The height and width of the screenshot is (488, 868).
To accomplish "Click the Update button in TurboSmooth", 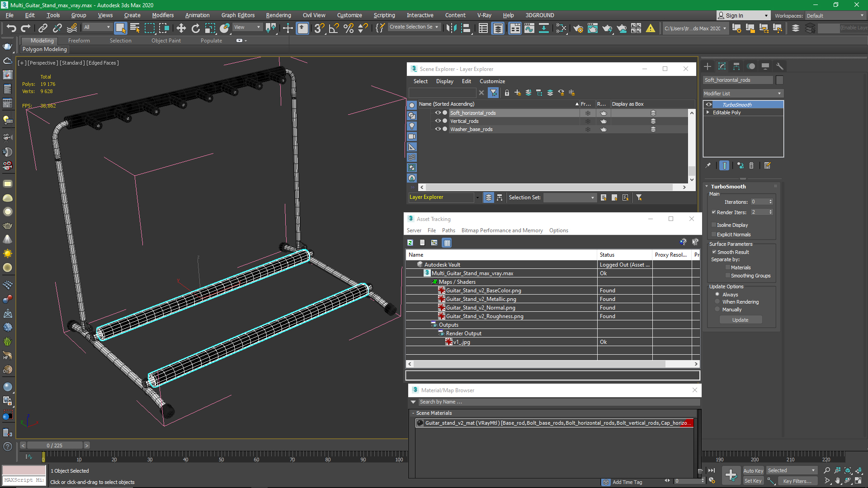I will 741,319.
